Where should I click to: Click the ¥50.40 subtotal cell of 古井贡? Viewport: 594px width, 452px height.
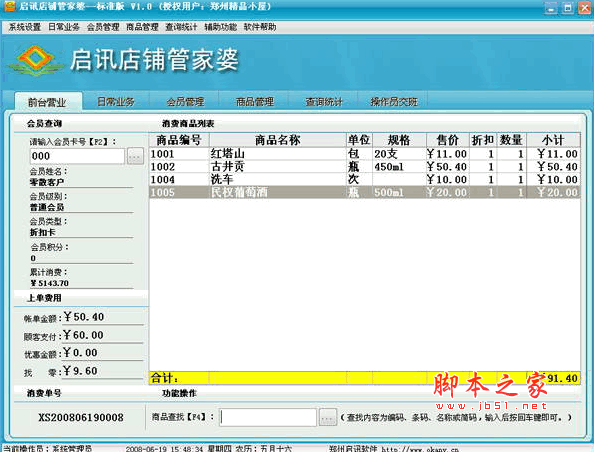553,167
